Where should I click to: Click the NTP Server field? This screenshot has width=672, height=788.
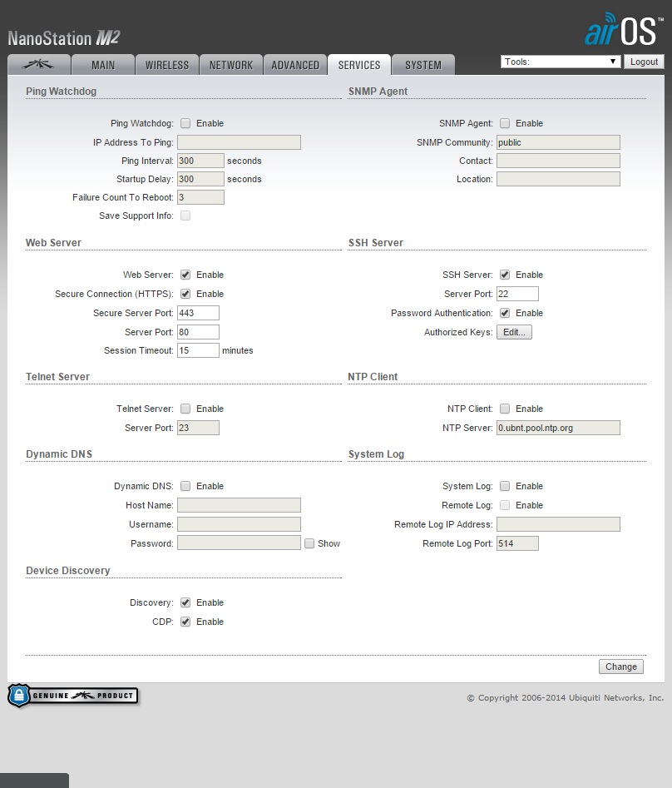point(559,428)
